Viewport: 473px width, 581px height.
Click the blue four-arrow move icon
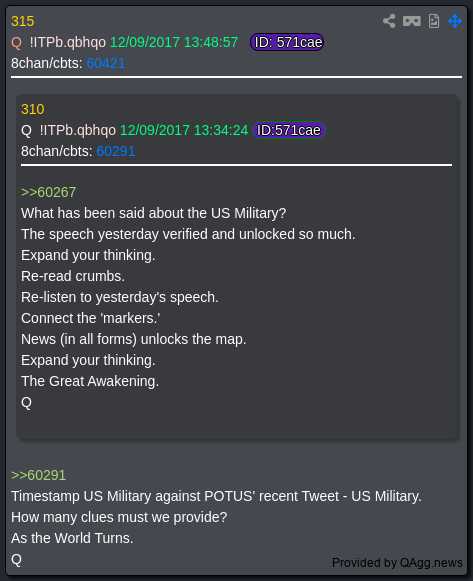(455, 21)
